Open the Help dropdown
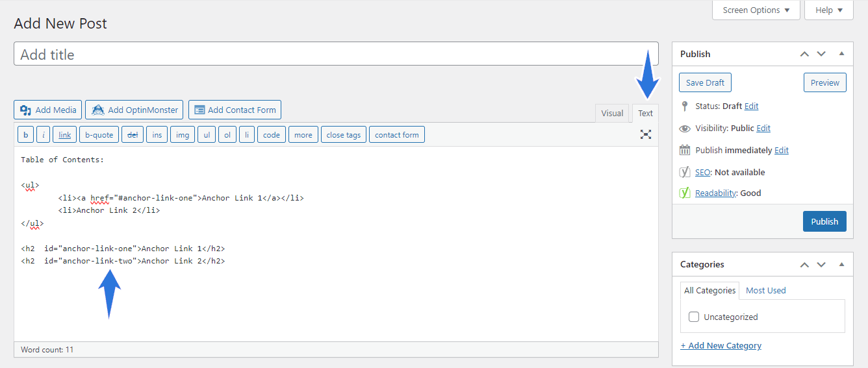The width and height of the screenshot is (868, 368). coord(829,10)
